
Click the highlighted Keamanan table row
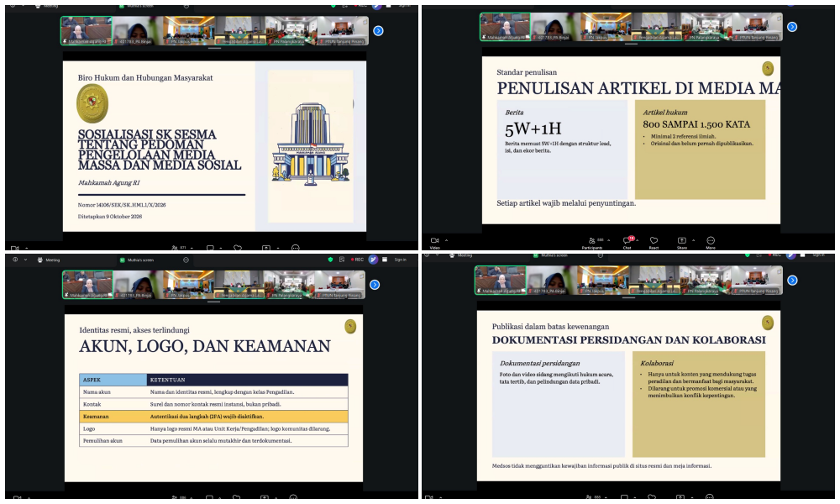point(213,416)
